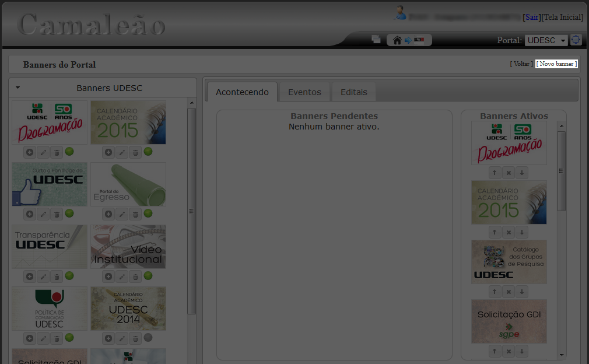Screen dimensions: 589x364
Task: Toggle status circle of Vídeo Institucional banner
Action: (148, 276)
